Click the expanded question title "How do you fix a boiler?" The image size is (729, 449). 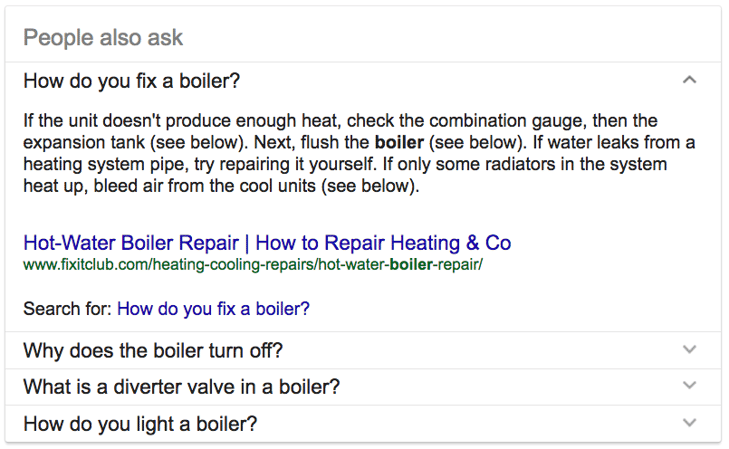tap(131, 80)
